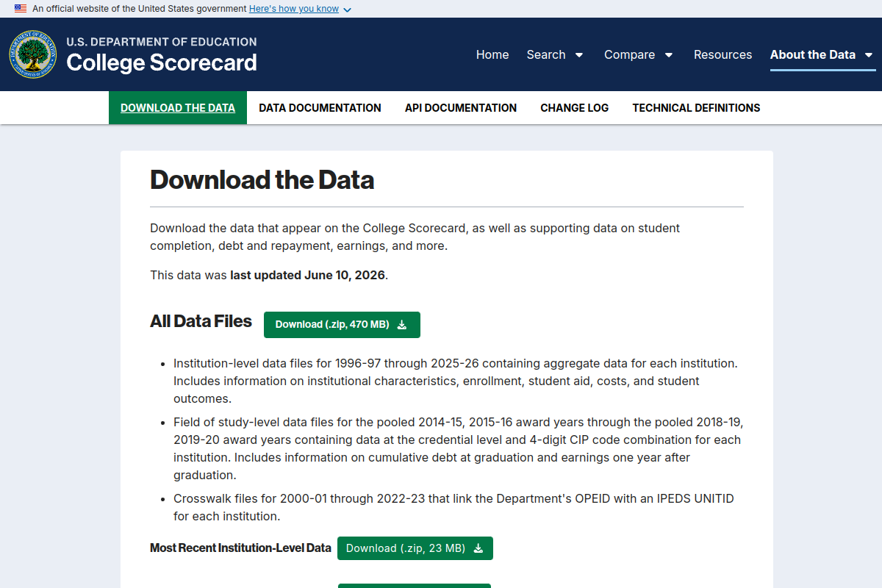
Task: Download All Data Files zip, 470 MB
Action: (x=342, y=325)
